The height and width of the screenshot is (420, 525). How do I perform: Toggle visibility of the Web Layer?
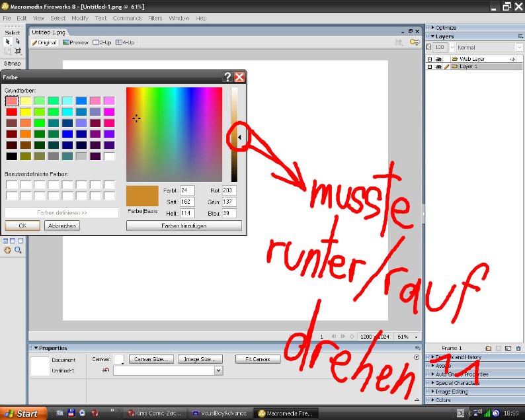pos(438,59)
